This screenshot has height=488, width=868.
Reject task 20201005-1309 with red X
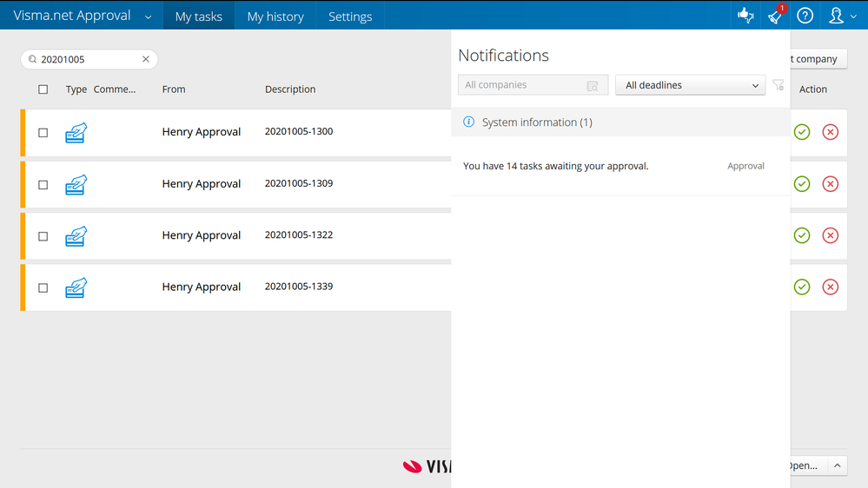pos(831,184)
